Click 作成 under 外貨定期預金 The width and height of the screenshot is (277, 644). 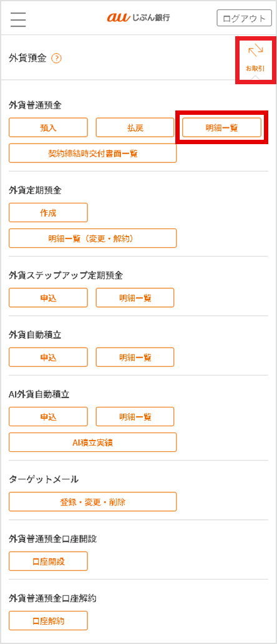pyautogui.click(x=49, y=212)
